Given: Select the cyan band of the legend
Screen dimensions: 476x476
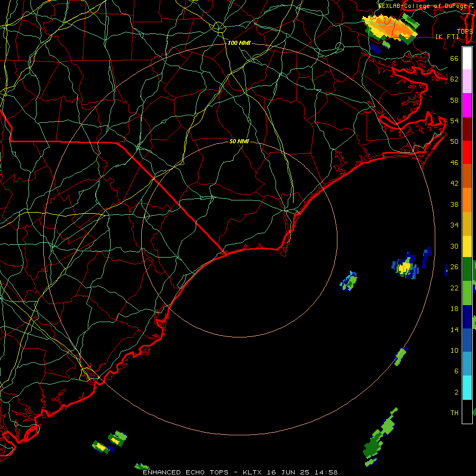Looking at the screenshot, I should pos(467,388).
